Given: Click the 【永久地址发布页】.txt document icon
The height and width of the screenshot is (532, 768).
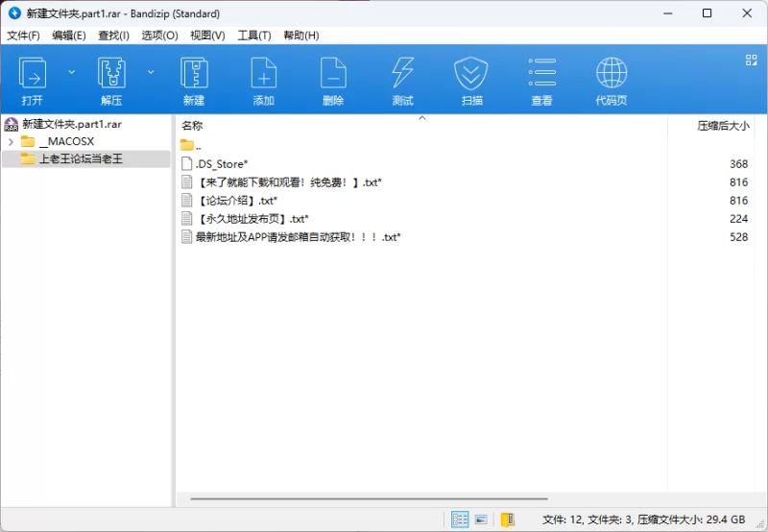Looking at the screenshot, I should click(x=186, y=219).
